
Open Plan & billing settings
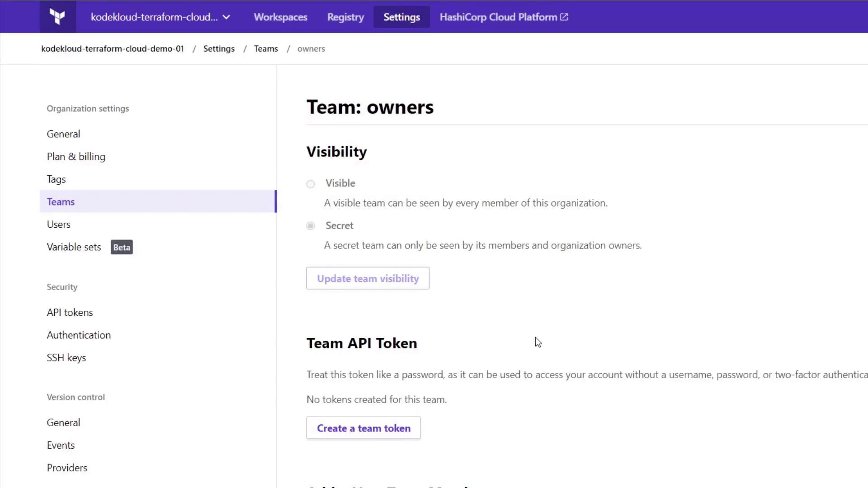76,157
